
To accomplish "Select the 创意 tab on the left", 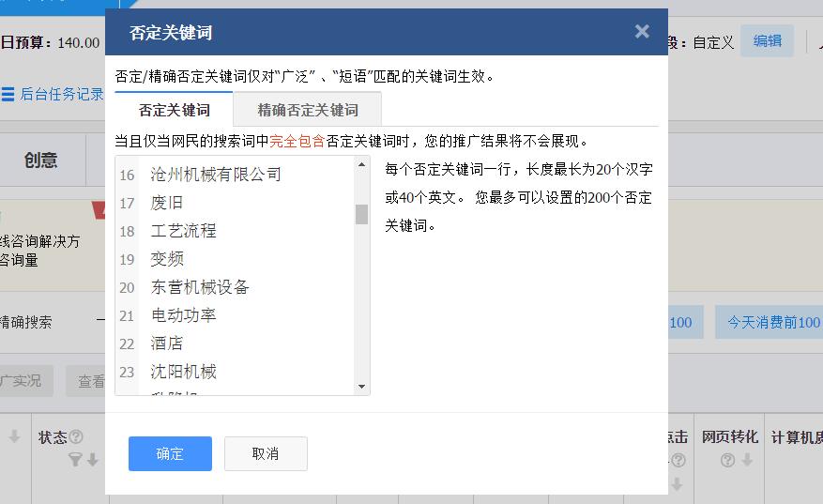I will coord(41,160).
